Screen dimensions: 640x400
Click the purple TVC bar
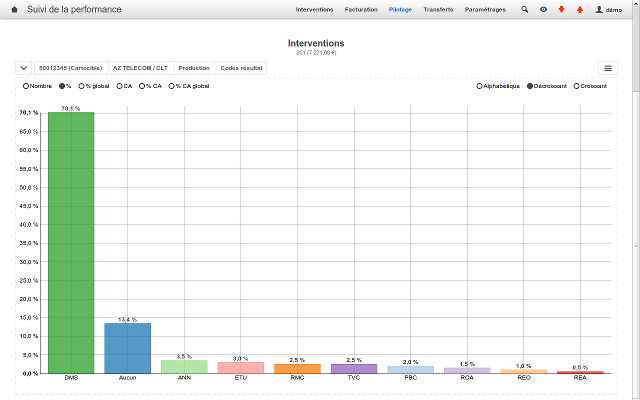[354, 369]
